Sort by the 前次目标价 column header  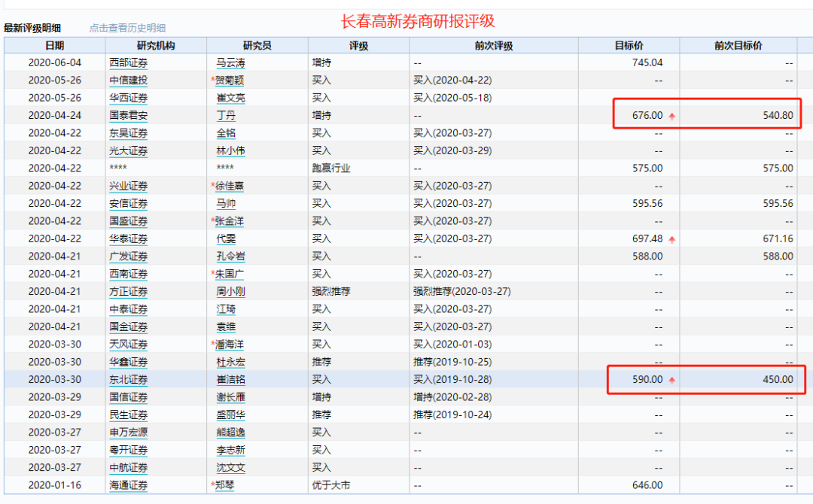coord(738,46)
